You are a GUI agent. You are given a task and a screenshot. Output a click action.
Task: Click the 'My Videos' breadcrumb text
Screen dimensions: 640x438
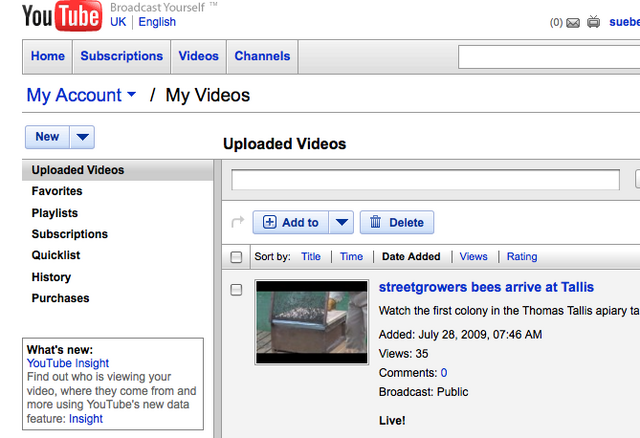tap(207, 96)
